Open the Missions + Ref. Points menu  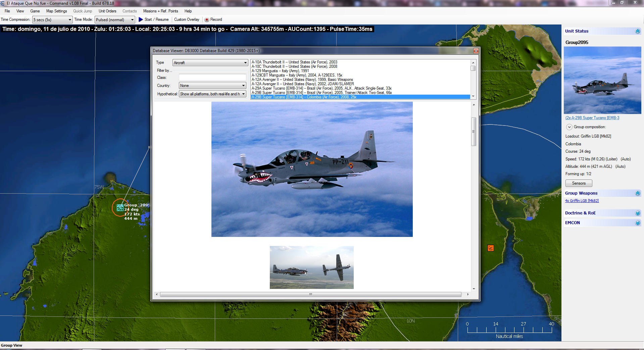160,11
